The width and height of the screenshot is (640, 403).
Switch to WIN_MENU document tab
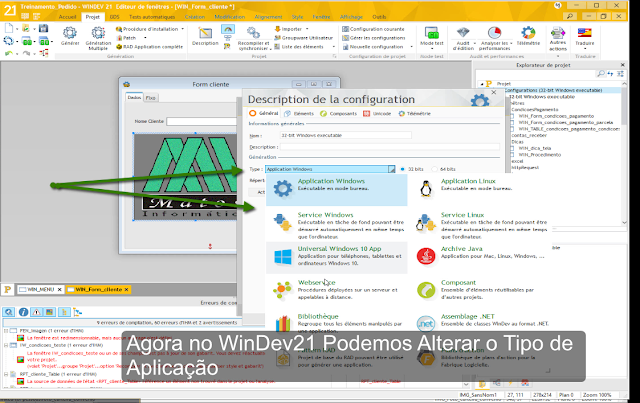tap(40, 289)
